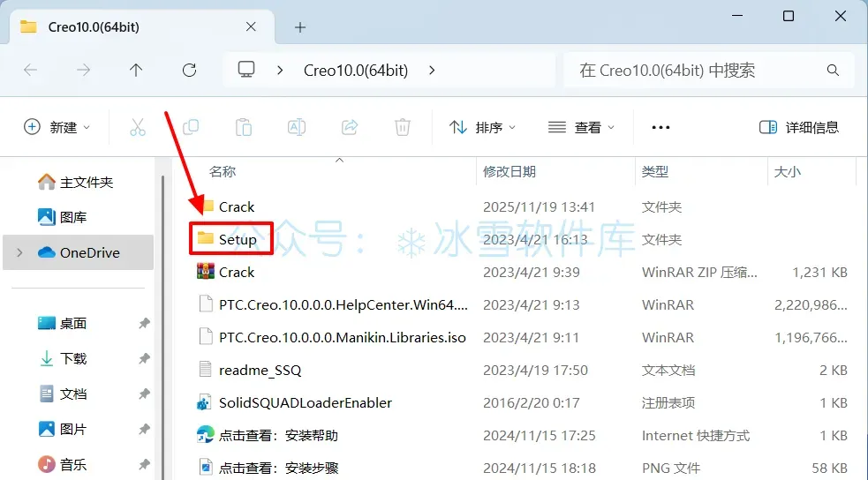Click the Edge icon of 安装帮助 shortcut

[206, 435]
